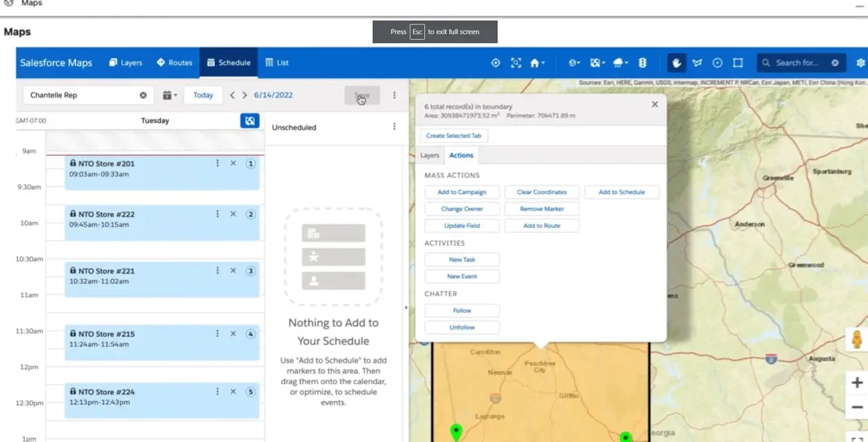
Task: Open options menu for NTO Store #224
Action: coord(218,391)
